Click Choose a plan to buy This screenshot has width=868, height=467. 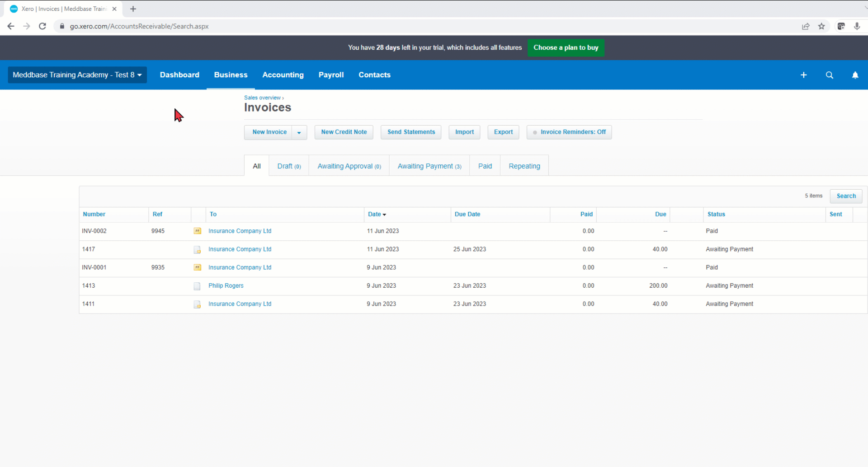(566, 47)
